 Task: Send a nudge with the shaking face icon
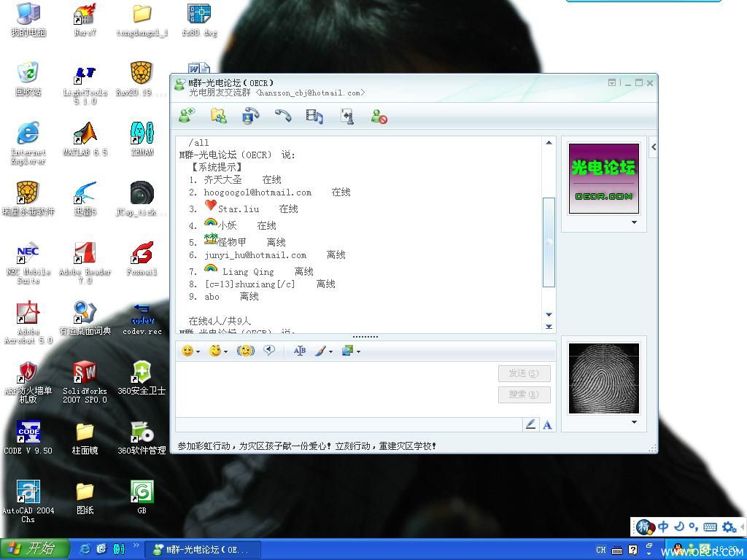(246, 351)
